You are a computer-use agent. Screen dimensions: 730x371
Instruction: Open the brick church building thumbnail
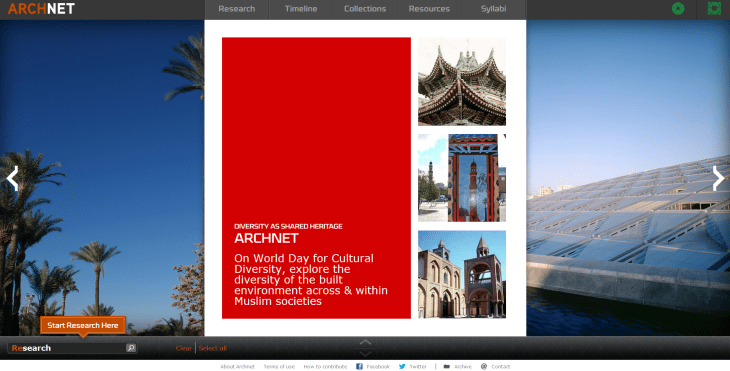[x=462, y=274]
